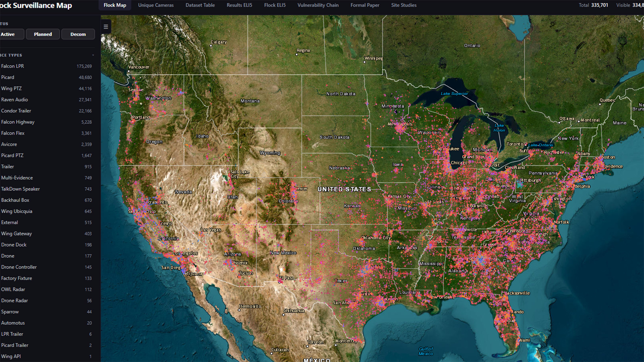Select the Picard Trailer device type
This screenshot has height=362, width=644.
coord(47,345)
